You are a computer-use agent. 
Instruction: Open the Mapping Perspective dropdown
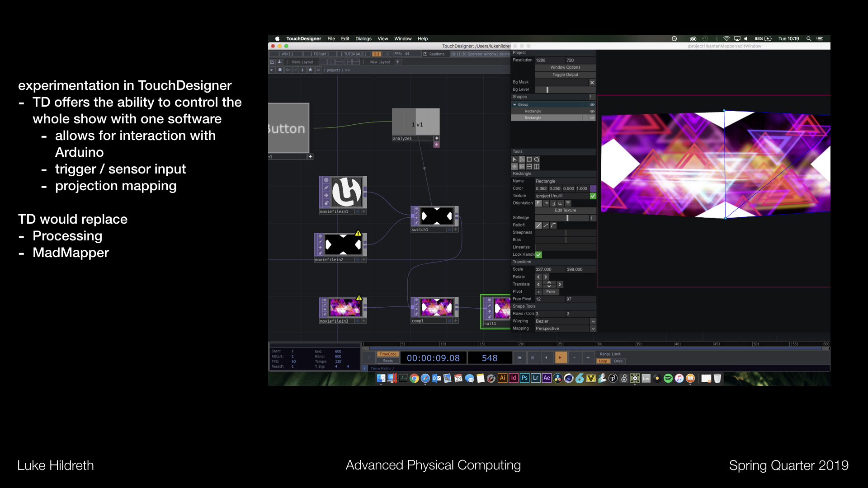[593, 328]
